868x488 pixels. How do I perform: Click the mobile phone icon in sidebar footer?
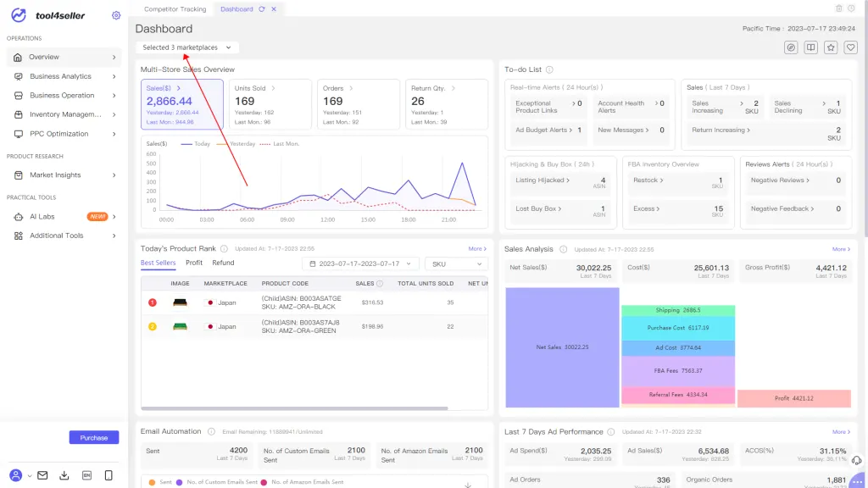[x=108, y=475]
